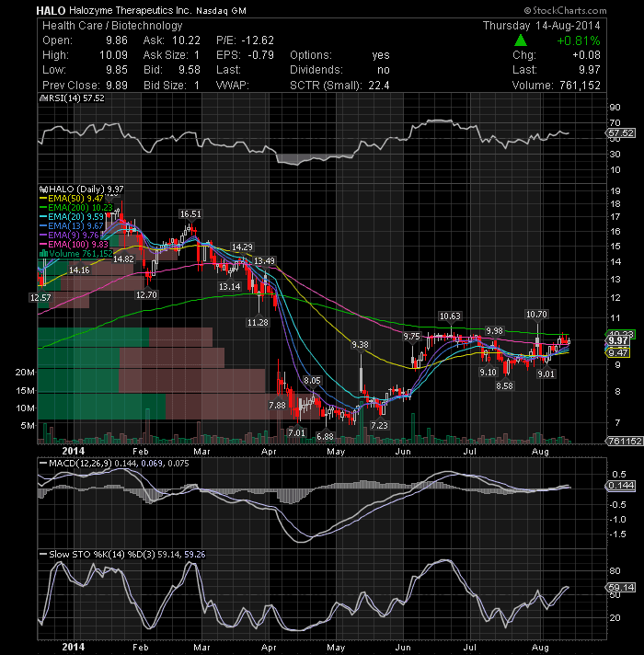This screenshot has width=644, height=655.
Task: Click the EMA(20) 9.59 legend entry
Action: point(75,217)
